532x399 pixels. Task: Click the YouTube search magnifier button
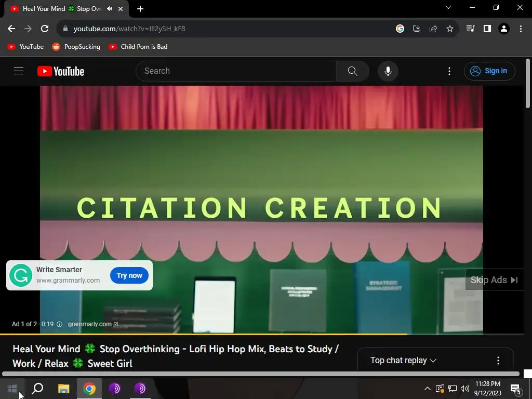[353, 71]
